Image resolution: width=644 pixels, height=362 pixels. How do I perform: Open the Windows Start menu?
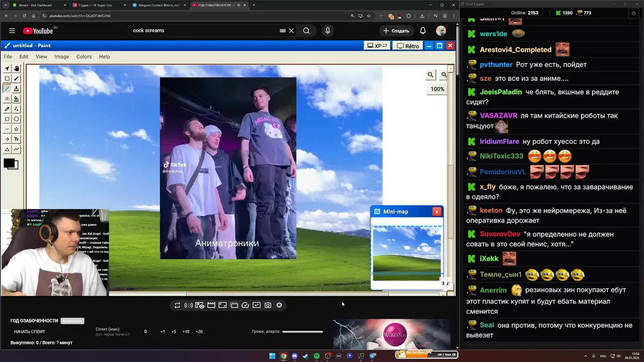[272, 356]
